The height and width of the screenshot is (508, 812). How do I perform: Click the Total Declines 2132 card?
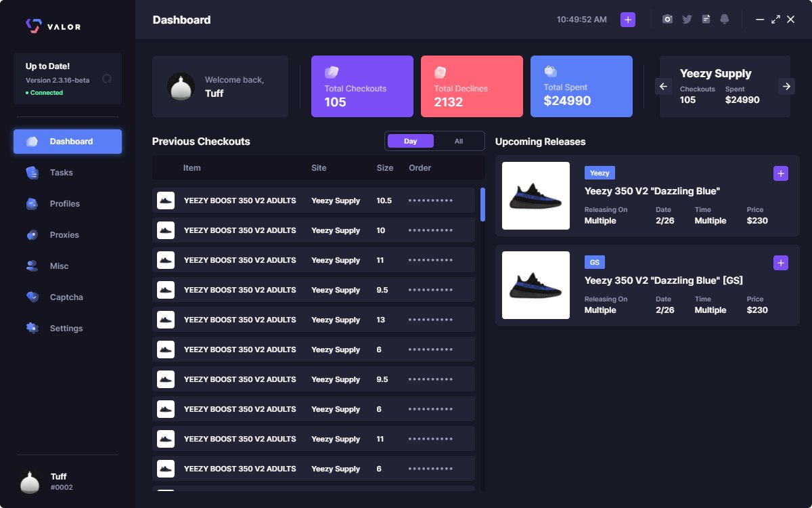tap(472, 87)
